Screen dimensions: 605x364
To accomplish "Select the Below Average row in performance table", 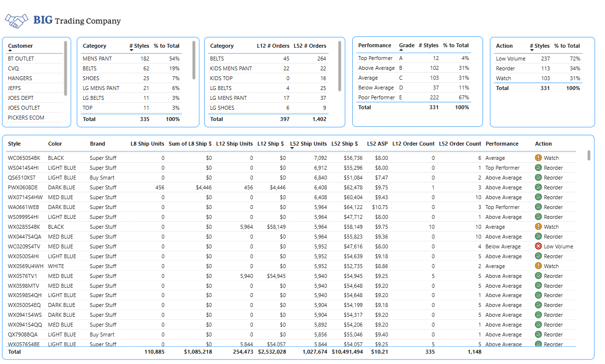I will [x=414, y=88].
